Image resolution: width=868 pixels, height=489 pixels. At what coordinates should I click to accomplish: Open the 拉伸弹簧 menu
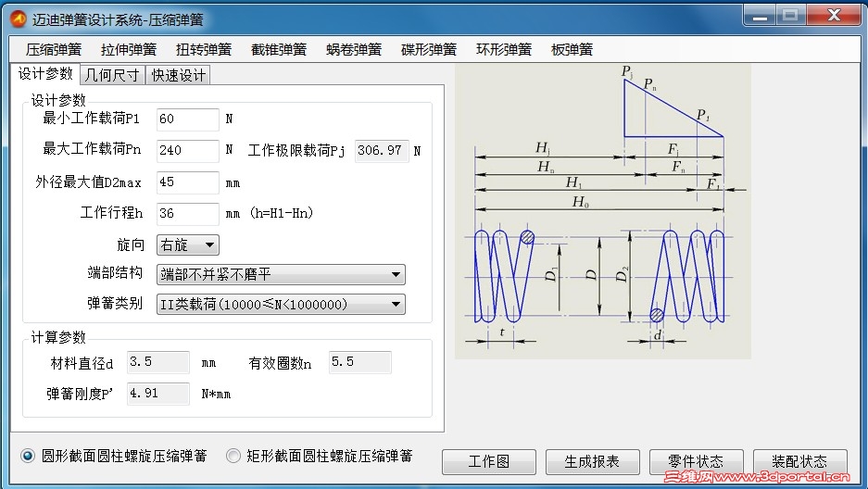pos(129,50)
